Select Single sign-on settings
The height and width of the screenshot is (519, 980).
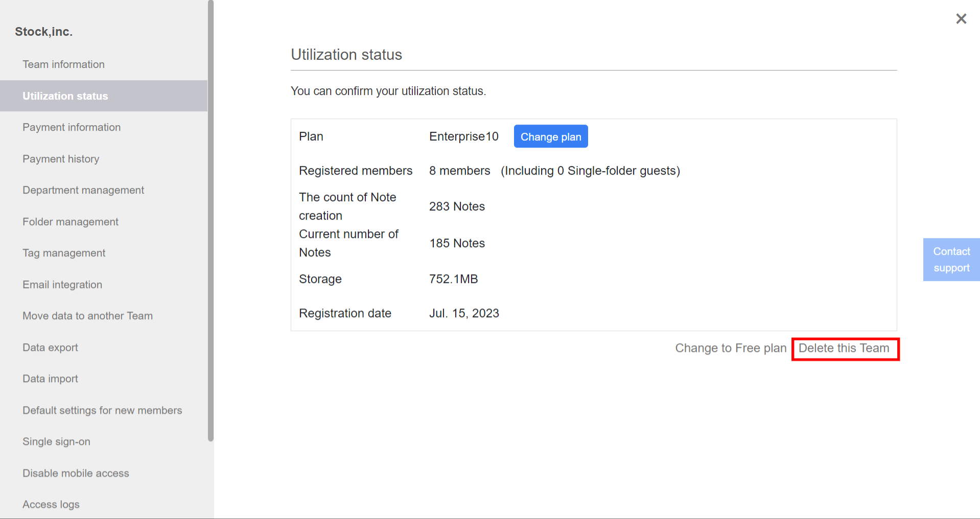pos(56,441)
